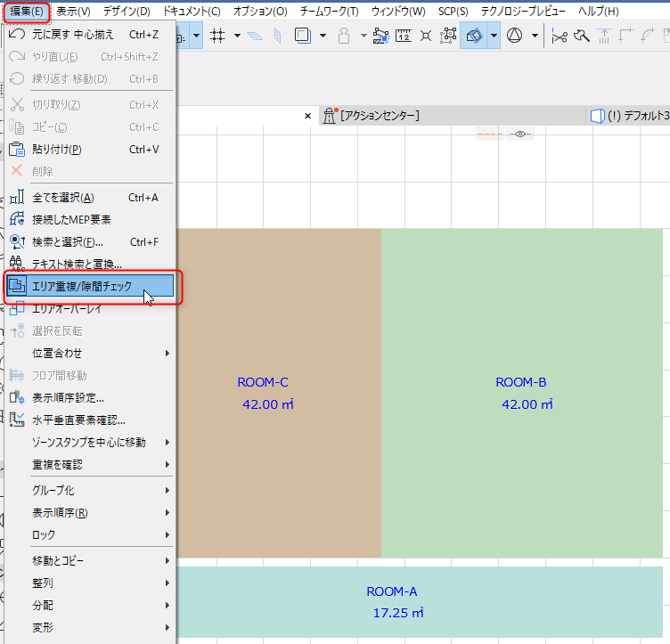Switch to the デフォルト3D tab
This screenshot has width=670, height=644.
(x=629, y=116)
